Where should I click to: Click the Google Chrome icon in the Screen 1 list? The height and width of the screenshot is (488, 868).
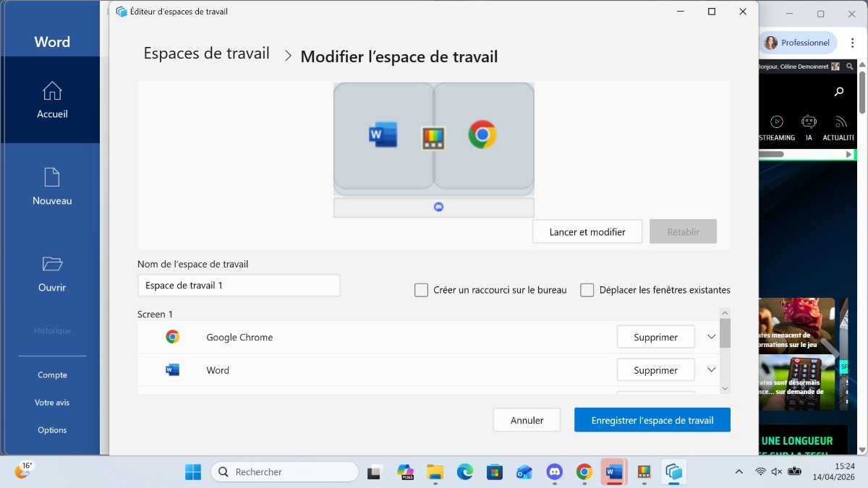click(x=171, y=337)
